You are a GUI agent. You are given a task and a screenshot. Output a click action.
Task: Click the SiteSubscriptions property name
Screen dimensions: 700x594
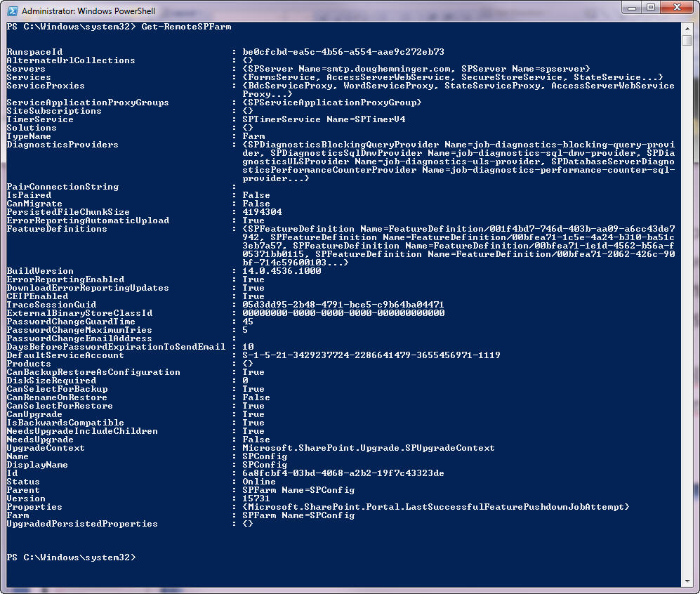click(54, 111)
